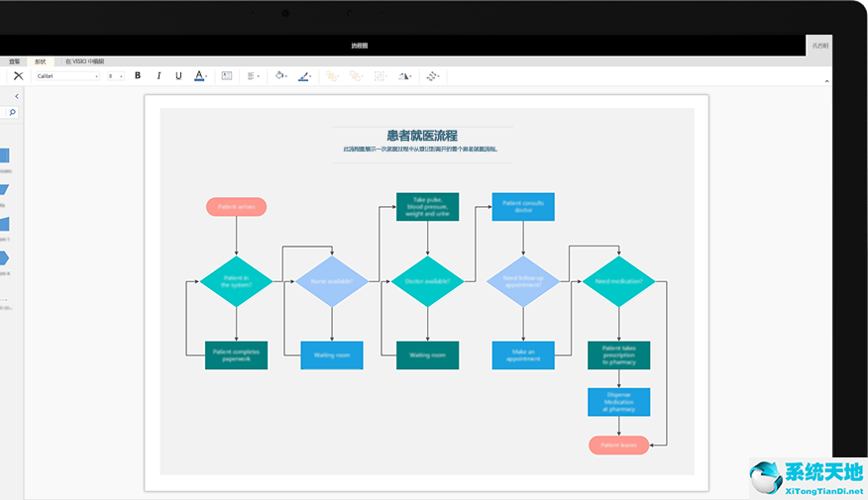Select the Dispense Medication at pharmacy box

[619, 402]
